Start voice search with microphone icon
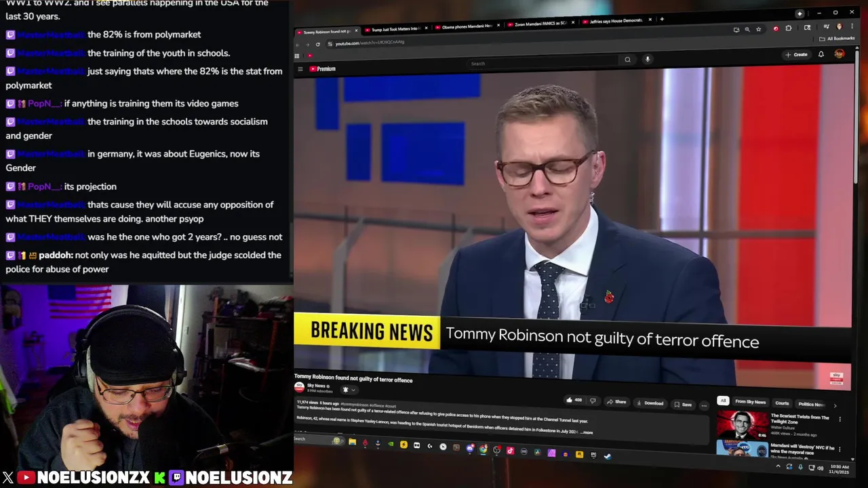868x488 pixels. point(648,59)
